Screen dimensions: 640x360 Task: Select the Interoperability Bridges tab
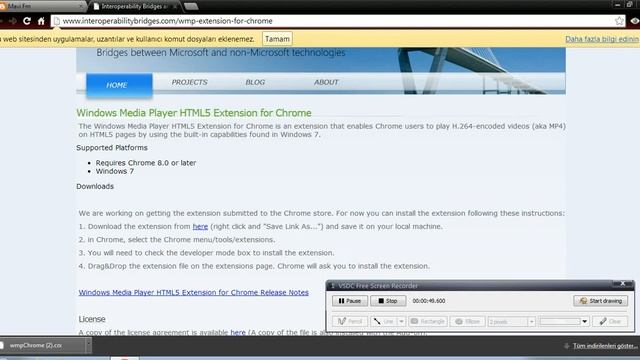135,6
